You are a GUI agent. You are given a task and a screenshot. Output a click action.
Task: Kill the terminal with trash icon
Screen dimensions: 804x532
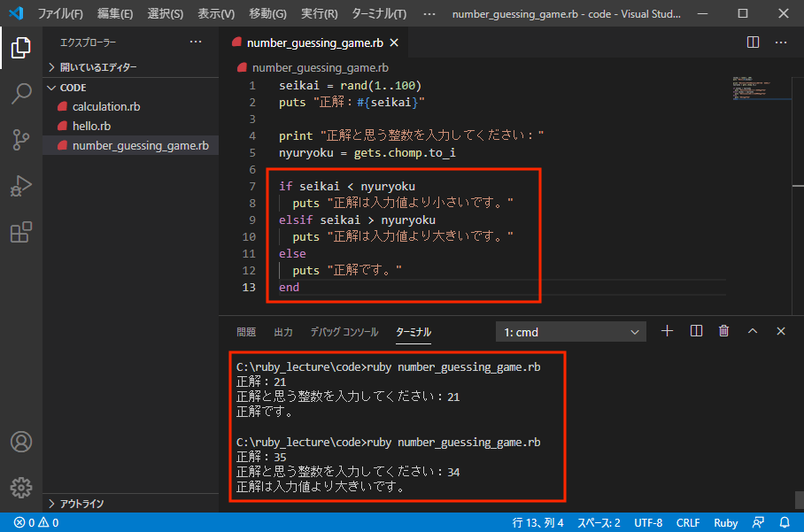click(724, 331)
